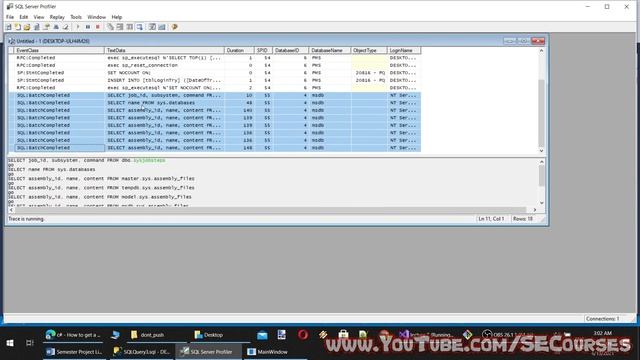Select grid row 'SELECT job_id, subsystem, command'
Viewport: 640px width, 360px height.
[x=215, y=96]
